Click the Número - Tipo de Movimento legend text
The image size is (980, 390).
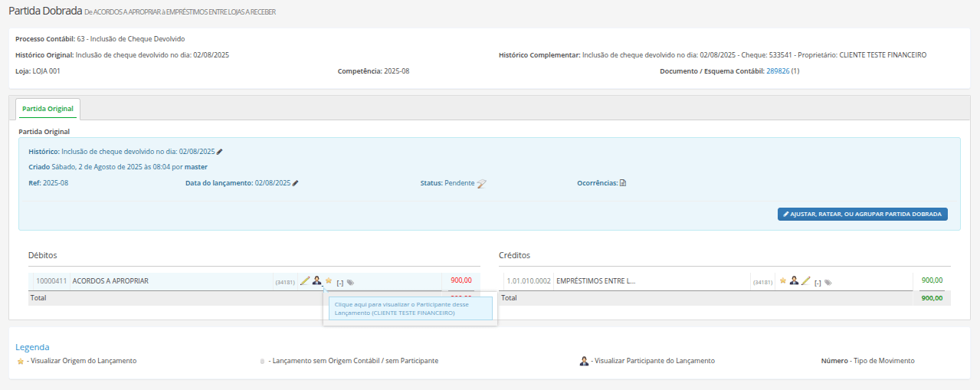click(x=867, y=361)
